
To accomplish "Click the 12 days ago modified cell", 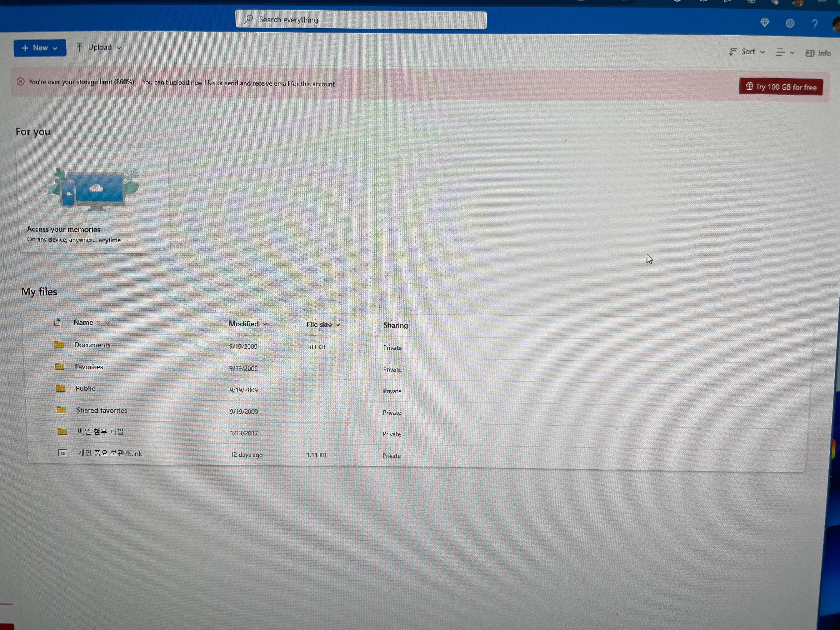I will click(x=246, y=455).
